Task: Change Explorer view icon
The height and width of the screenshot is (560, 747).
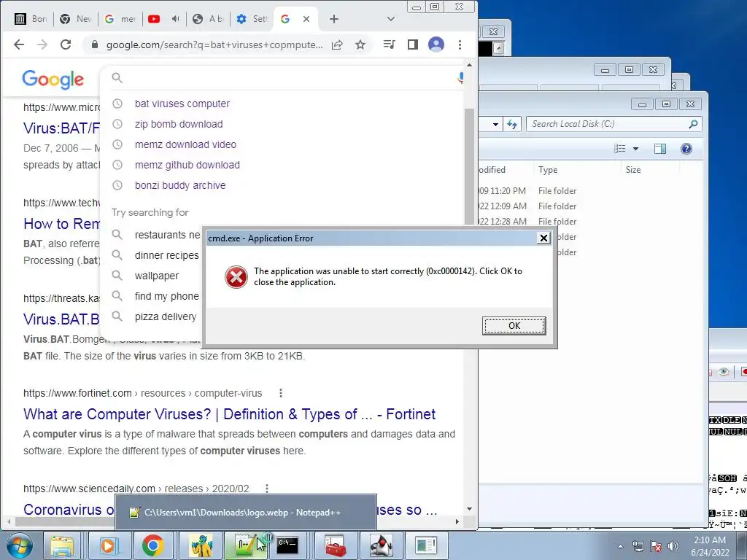Action: [x=620, y=149]
